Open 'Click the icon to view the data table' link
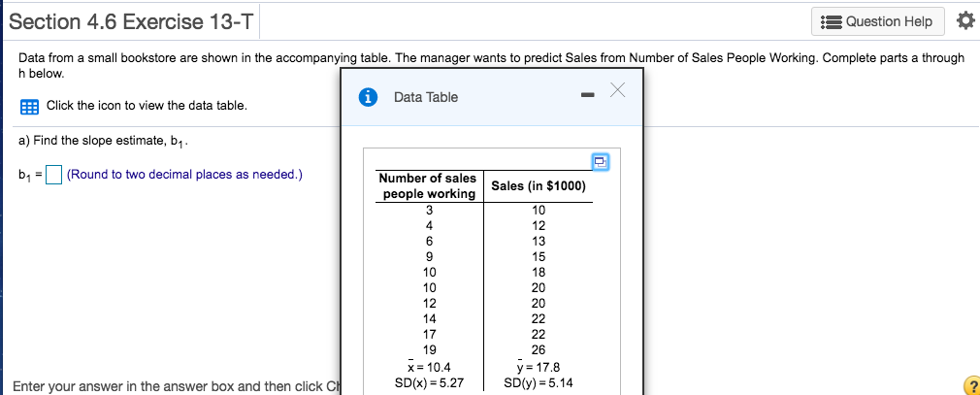Viewport: 980px width, 395px height. point(147,106)
